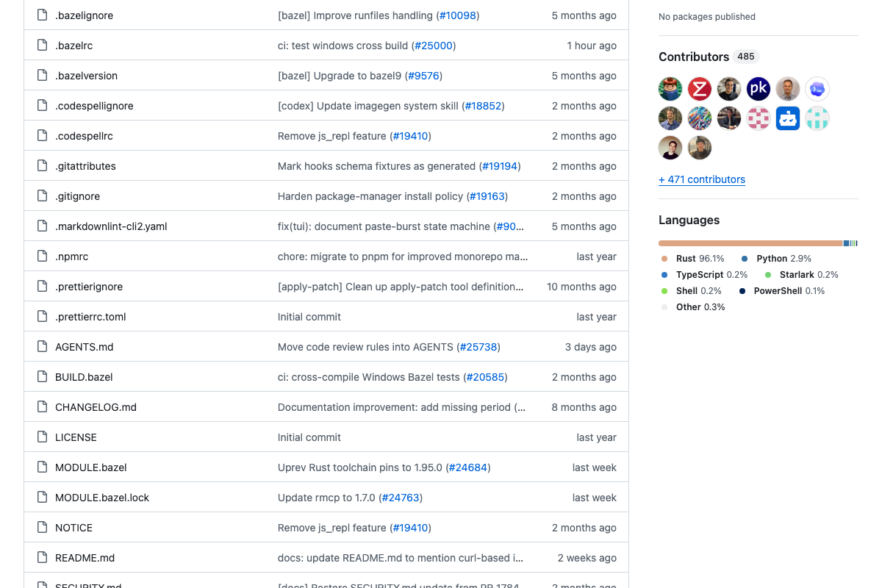This screenshot has width=882, height=588.
Task: Open pull request #19194 link
Action: coord(499,166)
